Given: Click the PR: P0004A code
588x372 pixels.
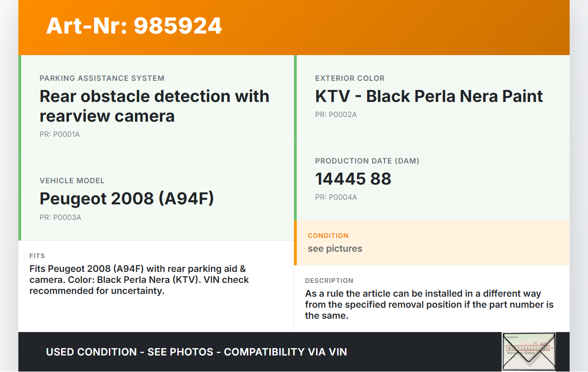Looking at the screenshot, I should (x=336, y=197).
